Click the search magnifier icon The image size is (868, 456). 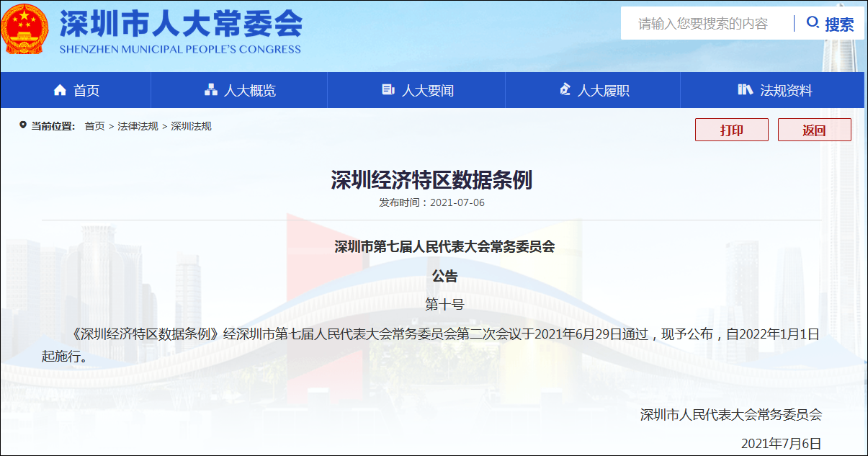click(x=813, y=23)
